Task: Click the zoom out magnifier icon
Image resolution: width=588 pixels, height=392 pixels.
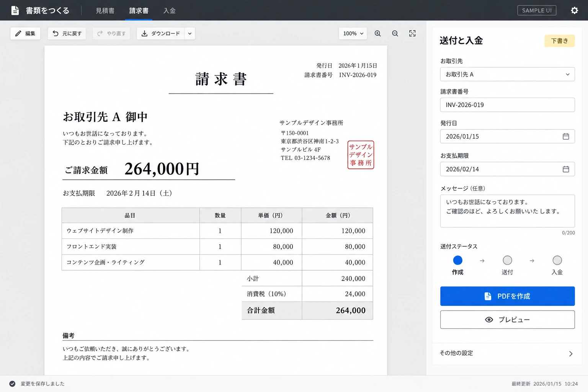Action: point(395,33)
